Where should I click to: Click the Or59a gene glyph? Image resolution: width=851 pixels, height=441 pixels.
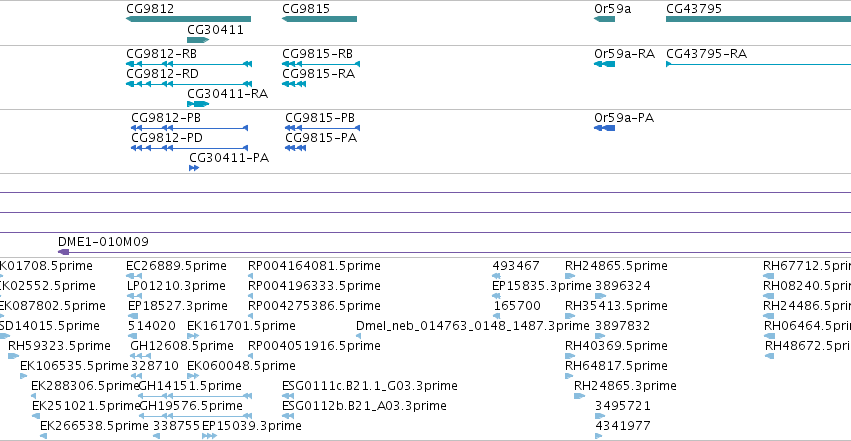pyautogui.click(x=605, y=19)
